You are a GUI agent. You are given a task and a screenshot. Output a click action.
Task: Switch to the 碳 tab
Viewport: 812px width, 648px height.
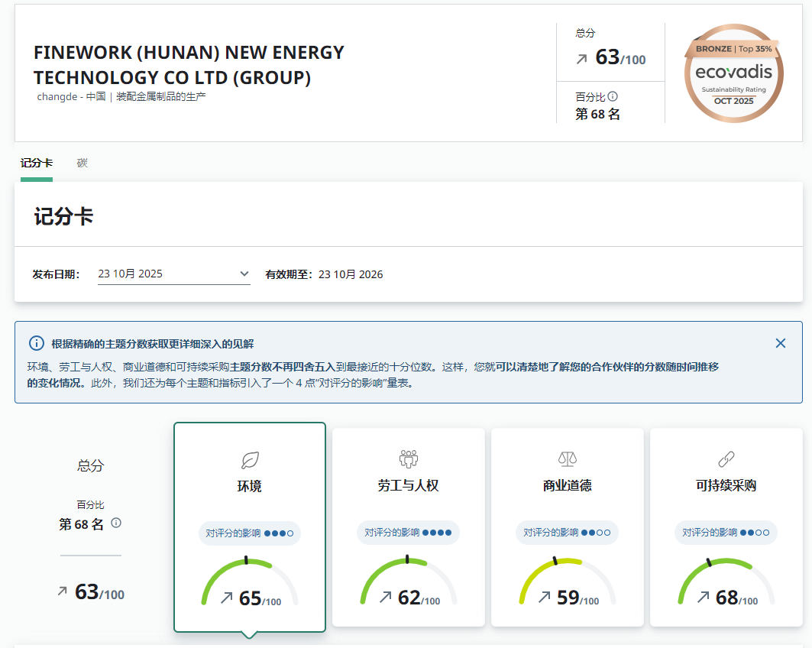[x=82, y=163]
